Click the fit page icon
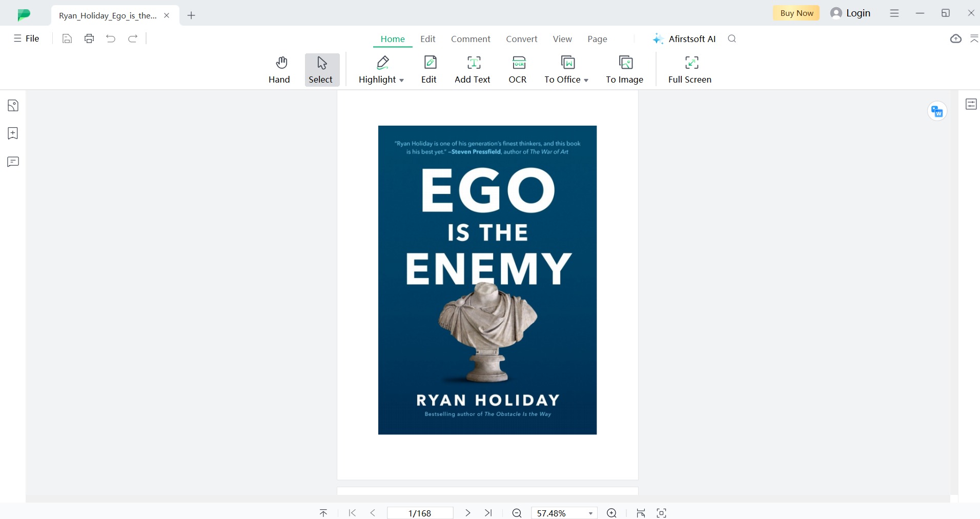Screen dimensions: 980x519 tap(662, 513)
